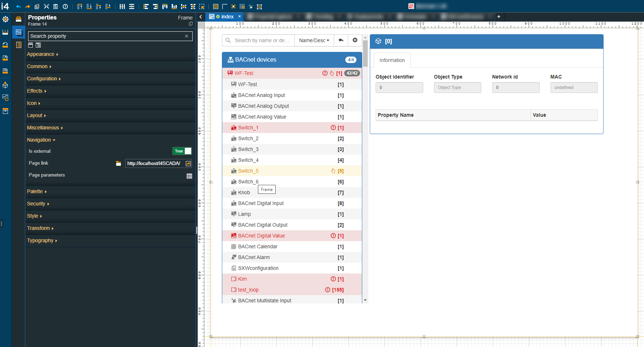Select the WF-Test red device row
The width and height of the screenshot is (644, 347).
pos(292,73)
